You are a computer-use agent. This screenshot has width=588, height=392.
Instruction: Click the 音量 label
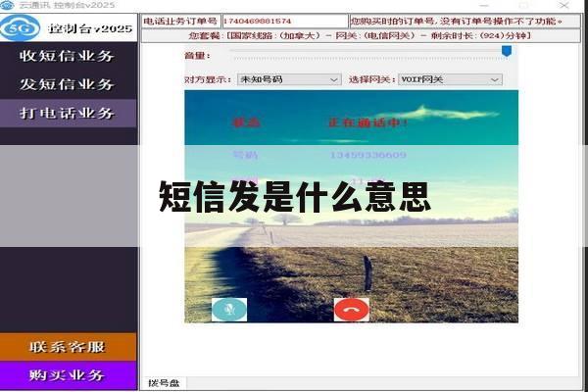click(x=197, y=56)
